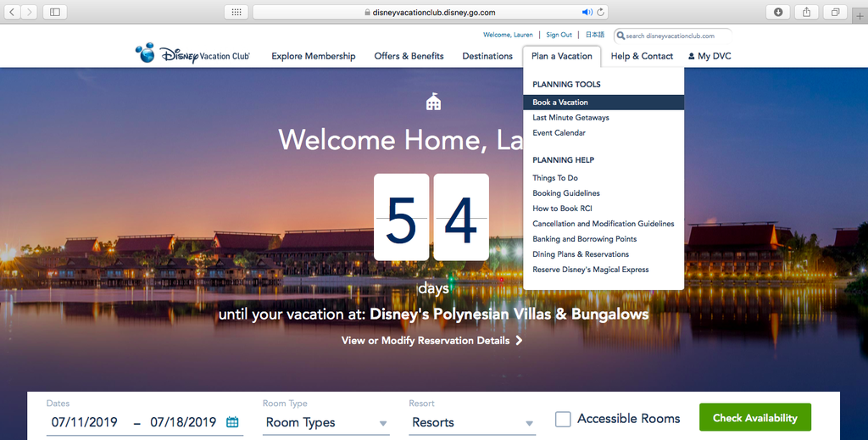
Task: Click the Safari address bar
Action: [x=430, y=12]
